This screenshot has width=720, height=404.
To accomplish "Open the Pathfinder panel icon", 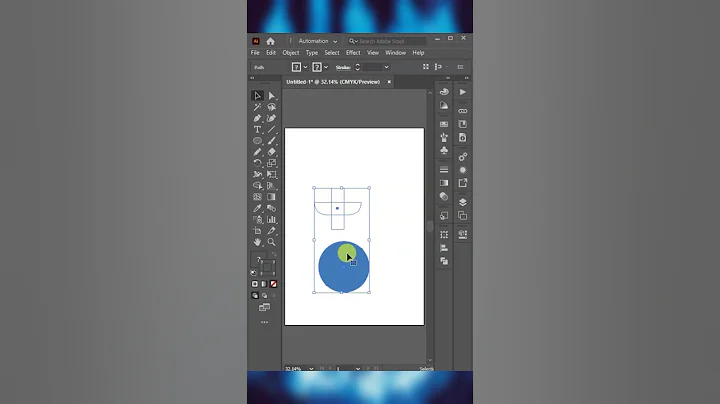I will (444, 261).
